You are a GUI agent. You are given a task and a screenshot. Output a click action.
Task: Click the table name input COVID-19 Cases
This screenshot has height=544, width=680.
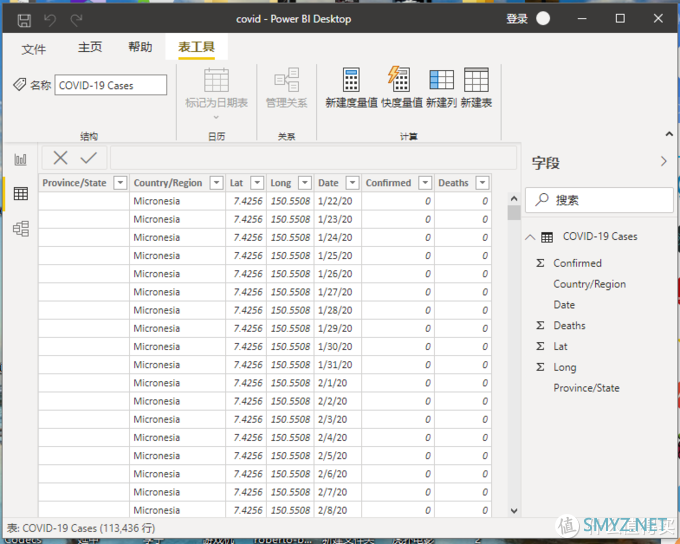[x=111, y=85]
